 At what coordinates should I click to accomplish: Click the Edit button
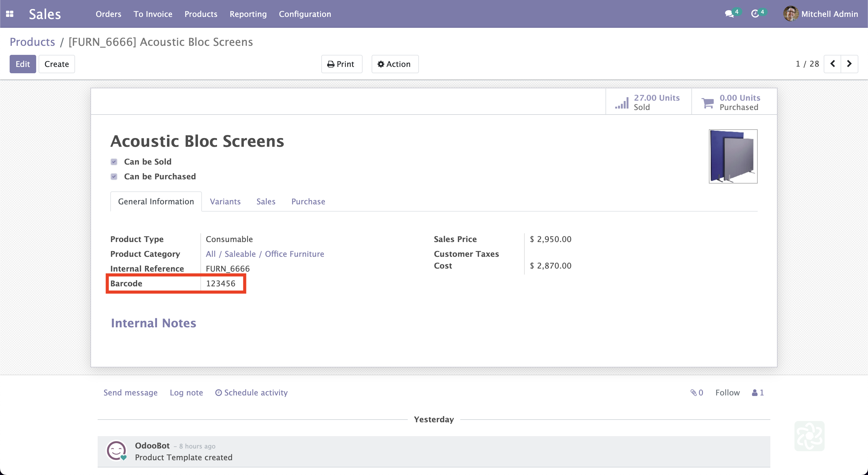tap(23, 64)
